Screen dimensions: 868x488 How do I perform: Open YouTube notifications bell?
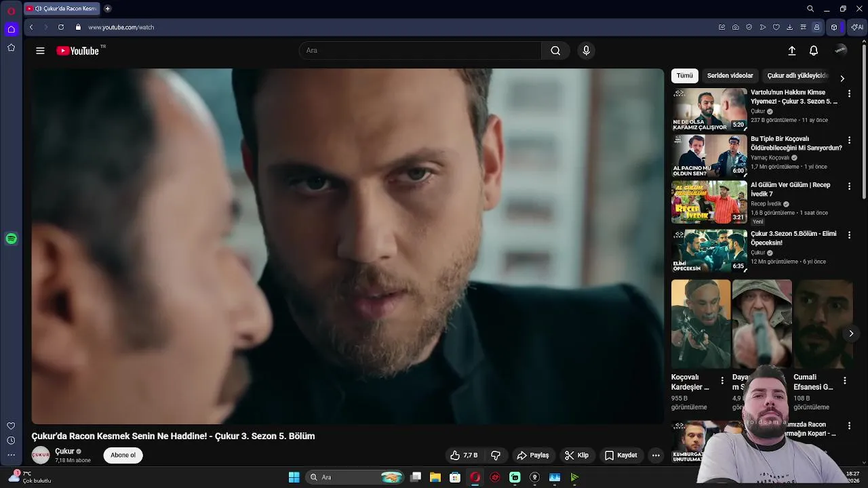814,51
